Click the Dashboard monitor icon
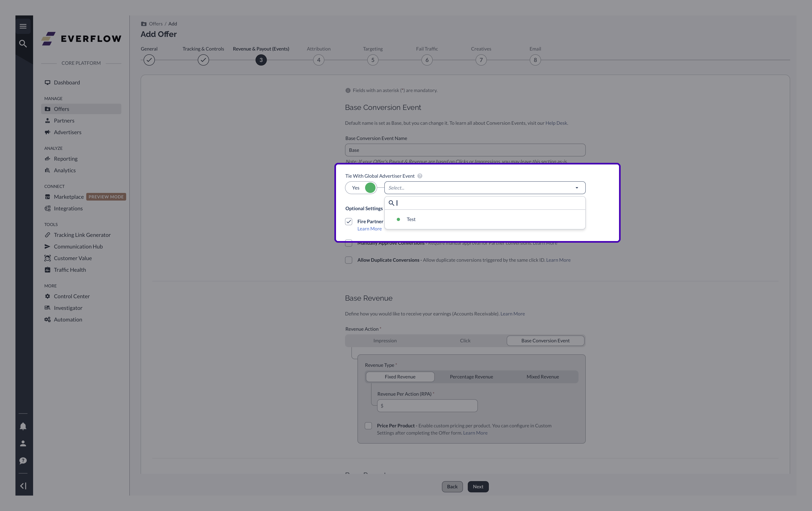Screen dimensions: 812x511 coord(48,83)
